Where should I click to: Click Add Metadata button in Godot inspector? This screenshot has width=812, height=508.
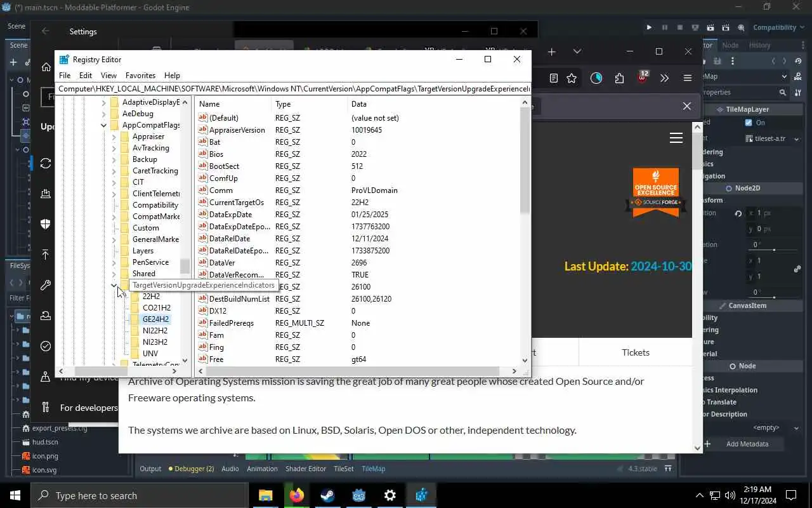(x=740, y=444)
